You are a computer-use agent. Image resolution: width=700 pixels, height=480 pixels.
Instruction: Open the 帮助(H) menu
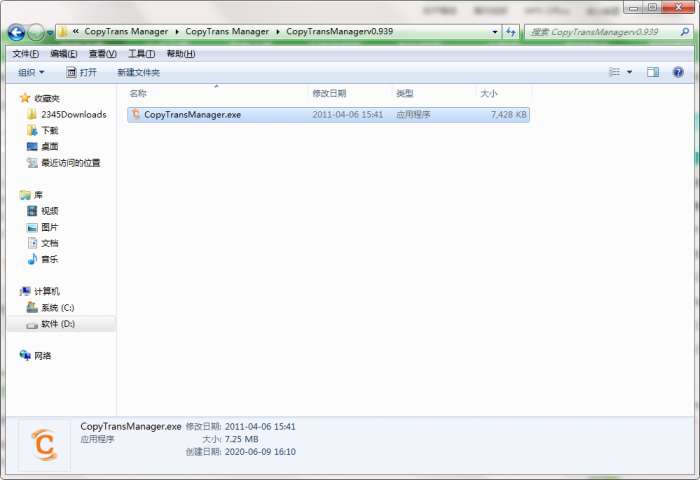point(181,54)
